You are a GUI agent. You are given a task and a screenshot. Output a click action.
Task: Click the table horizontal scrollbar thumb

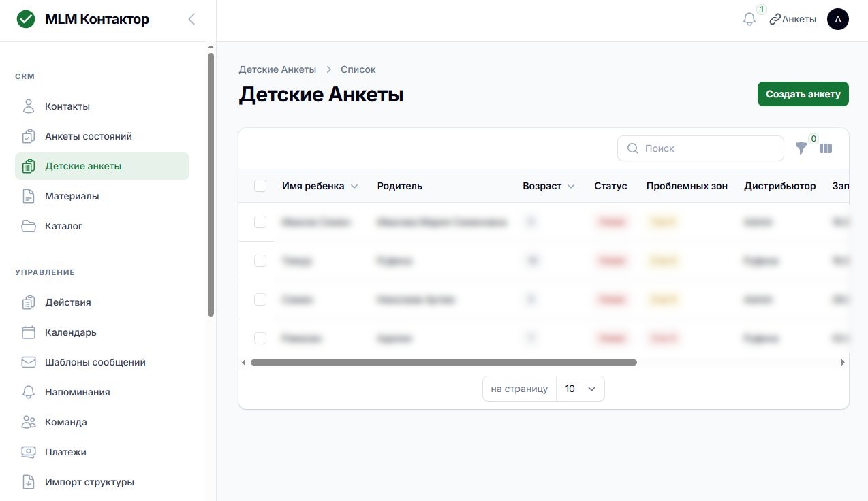444,363
